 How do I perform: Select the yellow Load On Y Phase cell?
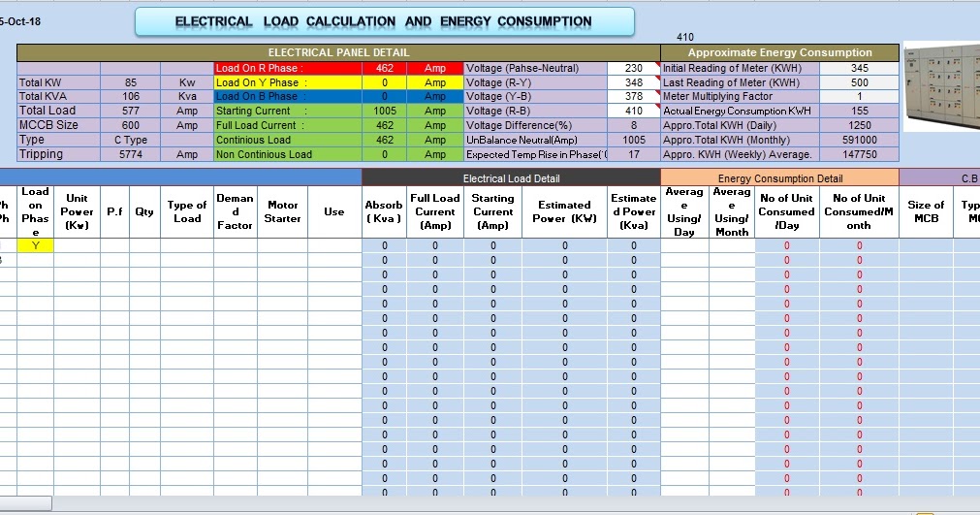click(x=288, y=82)
